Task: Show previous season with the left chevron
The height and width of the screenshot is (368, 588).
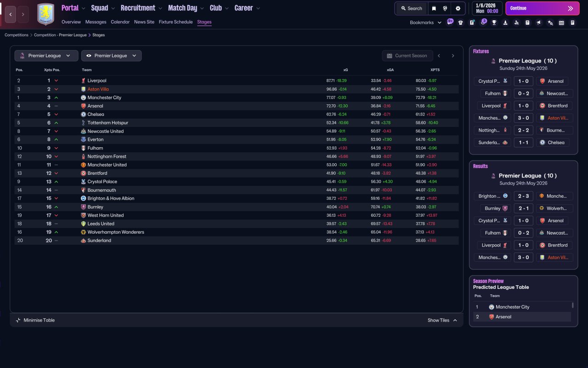Action: click(439, 56)
